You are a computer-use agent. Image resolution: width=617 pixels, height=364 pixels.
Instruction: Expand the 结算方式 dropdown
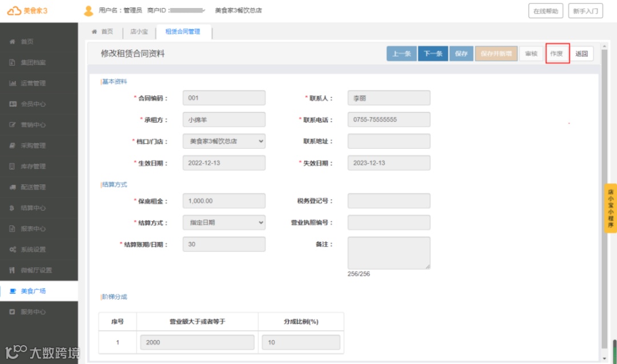[x=224, y=223]
